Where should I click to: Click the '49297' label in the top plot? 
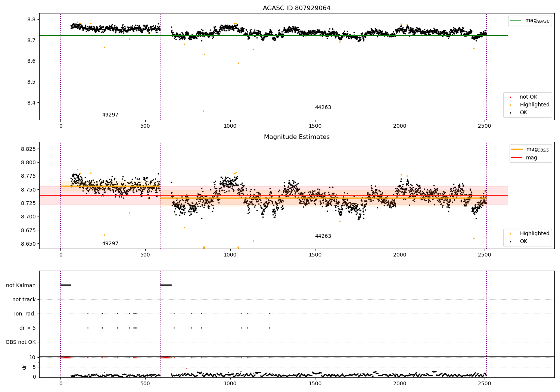coord(110,115)
